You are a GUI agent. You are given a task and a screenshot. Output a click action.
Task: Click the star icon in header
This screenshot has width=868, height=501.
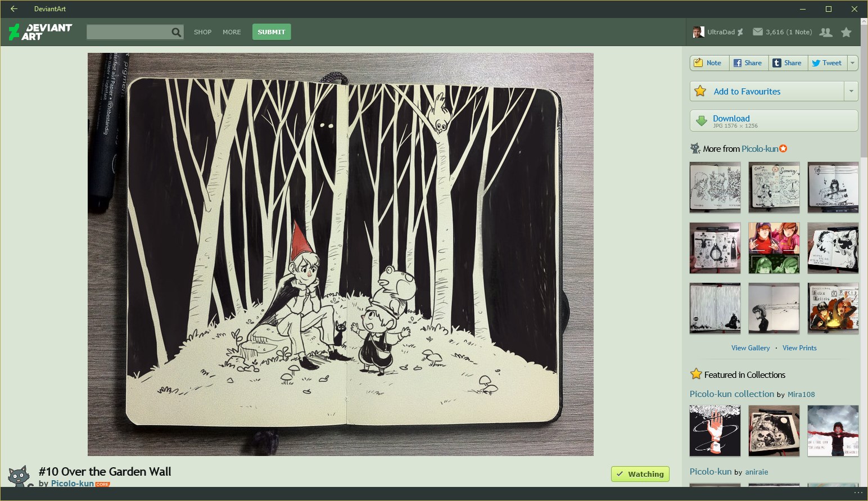pyautogui.click(x=846, y=32)
